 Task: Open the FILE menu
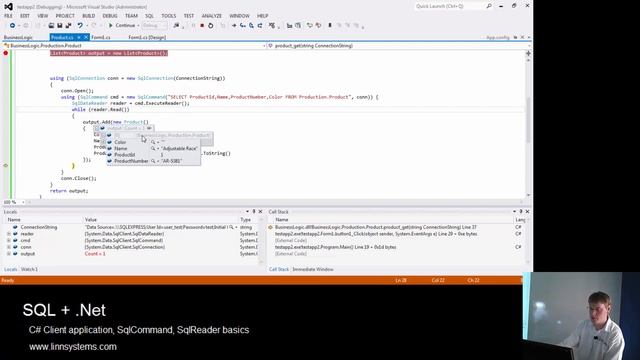[8, 16]
